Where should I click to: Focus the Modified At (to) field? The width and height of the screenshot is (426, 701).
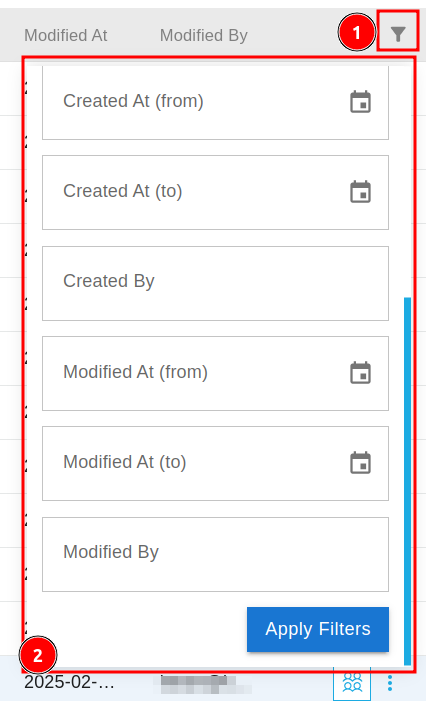(x=215, y=464)
